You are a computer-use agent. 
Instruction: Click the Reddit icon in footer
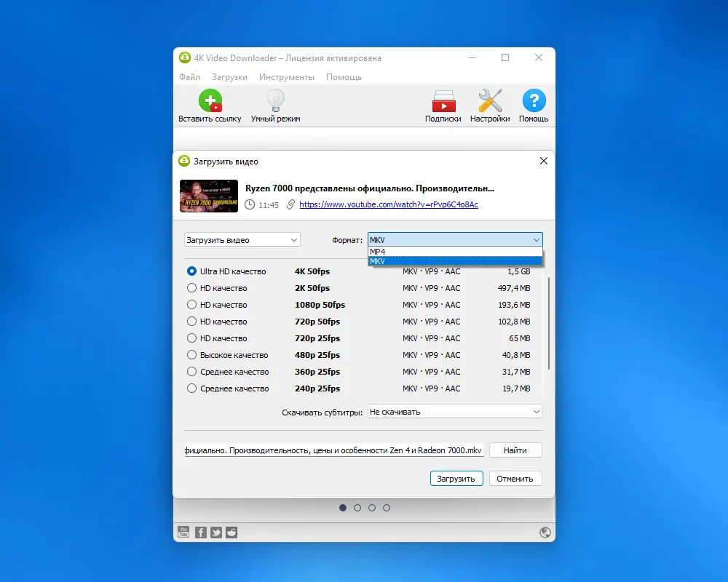point(232,532)
